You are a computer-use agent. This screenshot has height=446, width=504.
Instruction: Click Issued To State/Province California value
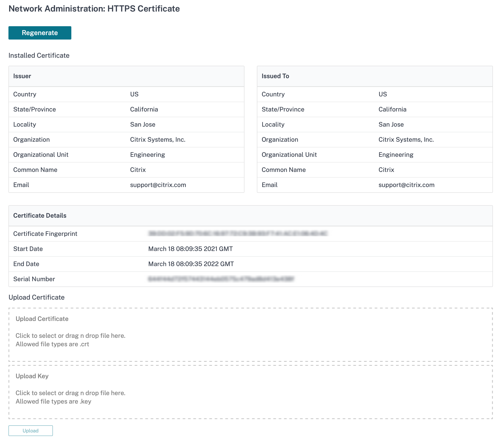tap(392, 109)
